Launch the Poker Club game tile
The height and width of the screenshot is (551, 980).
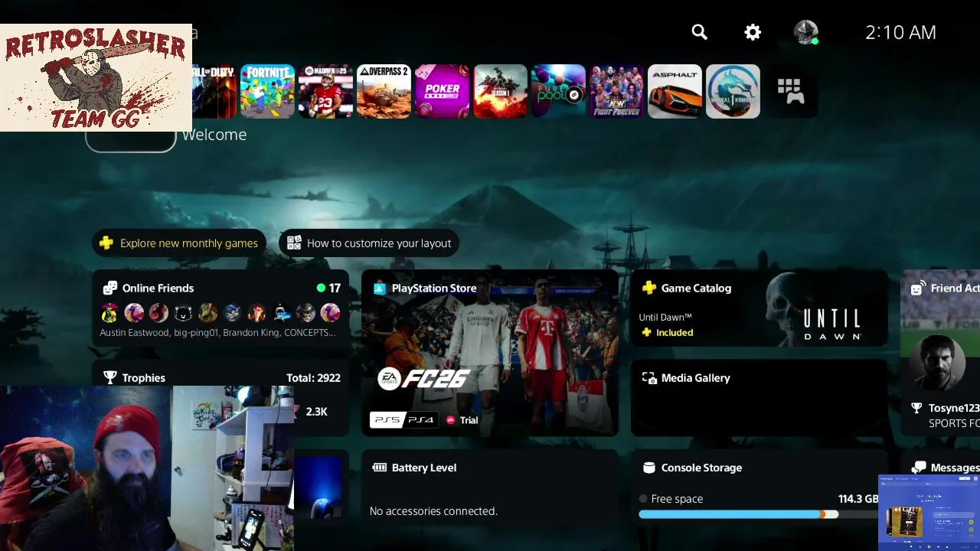click(442, 92)
